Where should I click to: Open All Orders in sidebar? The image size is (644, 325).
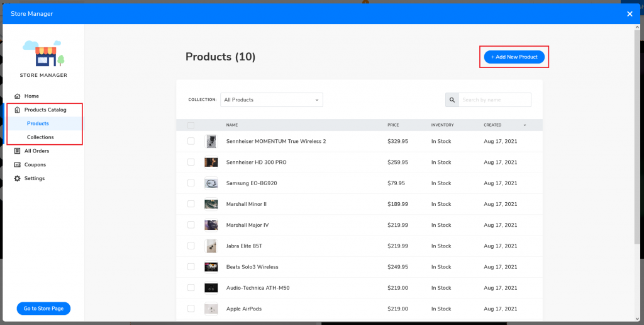point(36,151)
